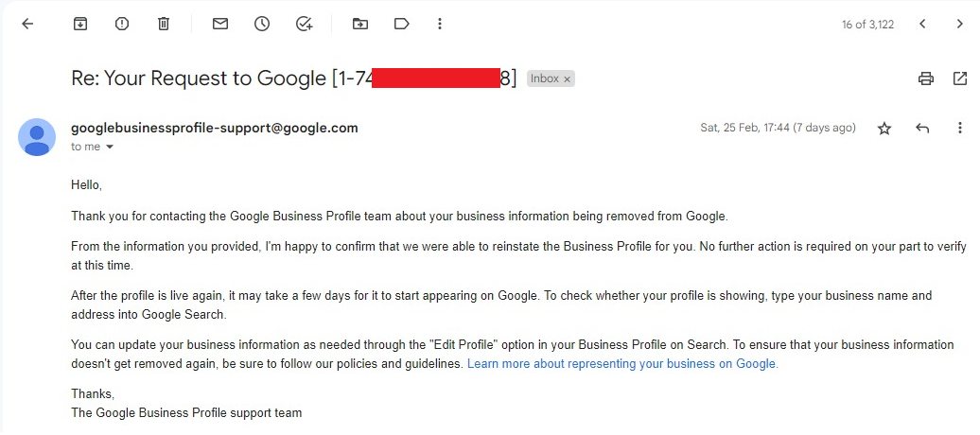Viewport: 980px width, 435px height.
Task: Delete this email with trash icon
Action: [164, 24]
